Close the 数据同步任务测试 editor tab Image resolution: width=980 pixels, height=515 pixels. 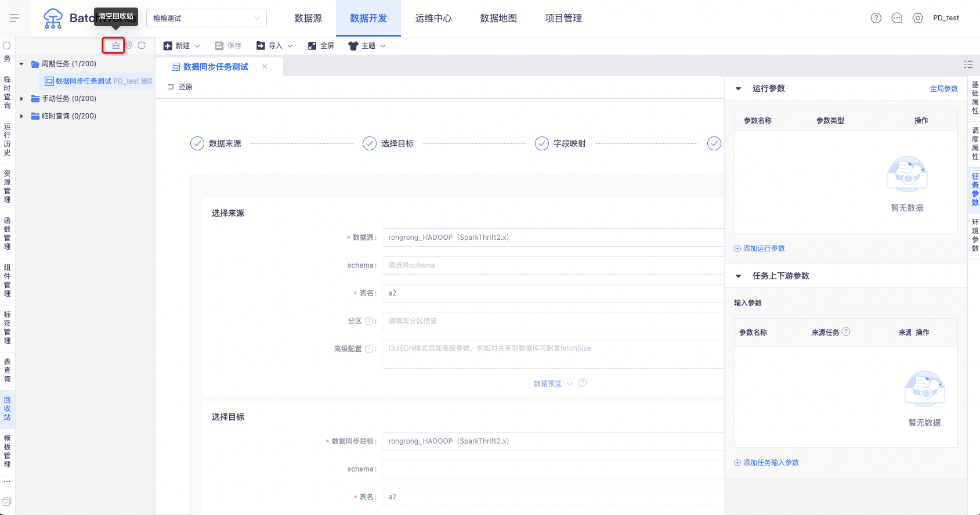click(265, 67)
